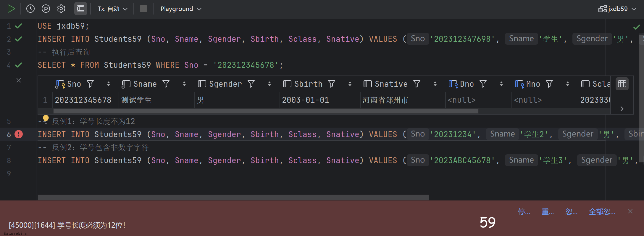Toggle the result table view grid icon
644x236 pixels.
(622, 84)
